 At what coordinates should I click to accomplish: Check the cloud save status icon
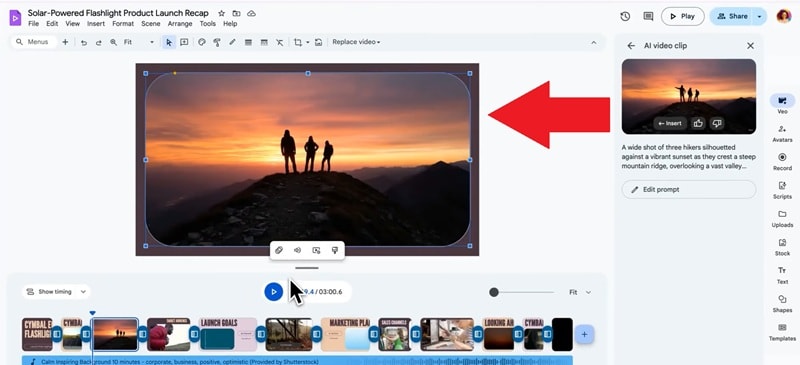tap(251, 13)
